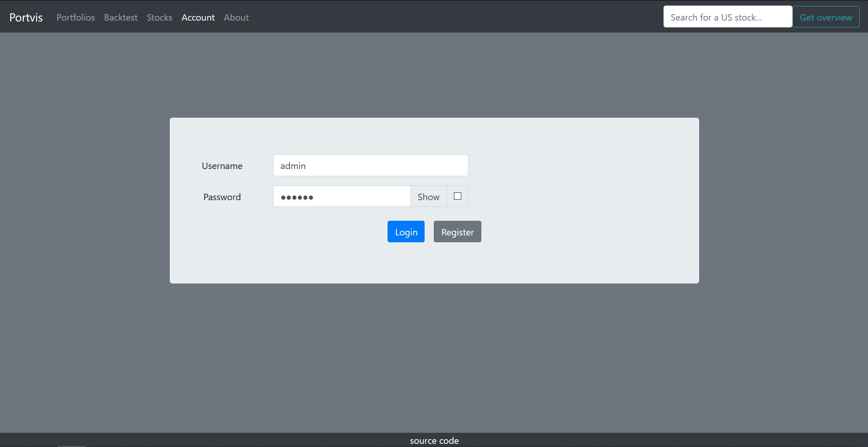Click the Portvis brand logo

[x=26, y=17]
